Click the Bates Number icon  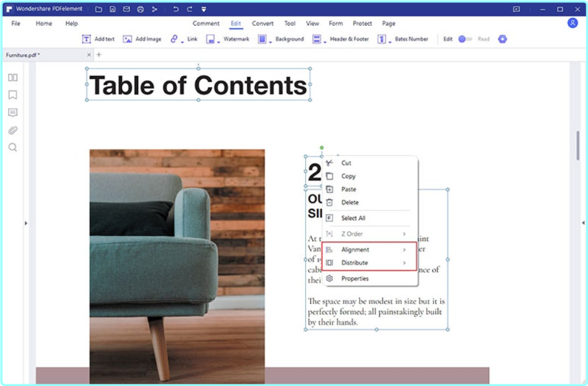[x=382, y=39]
